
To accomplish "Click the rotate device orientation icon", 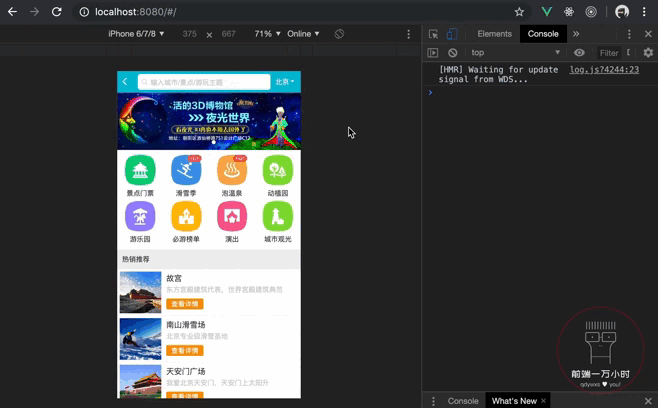I will click(x=339, y=34).
